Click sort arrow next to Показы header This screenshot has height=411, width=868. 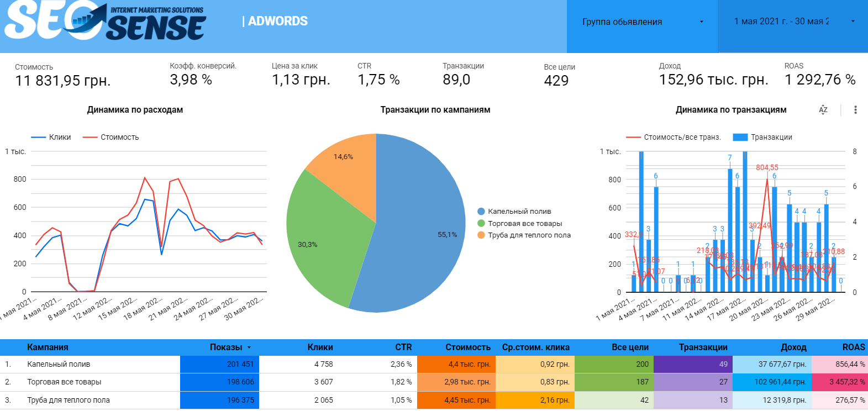[249, 347]
